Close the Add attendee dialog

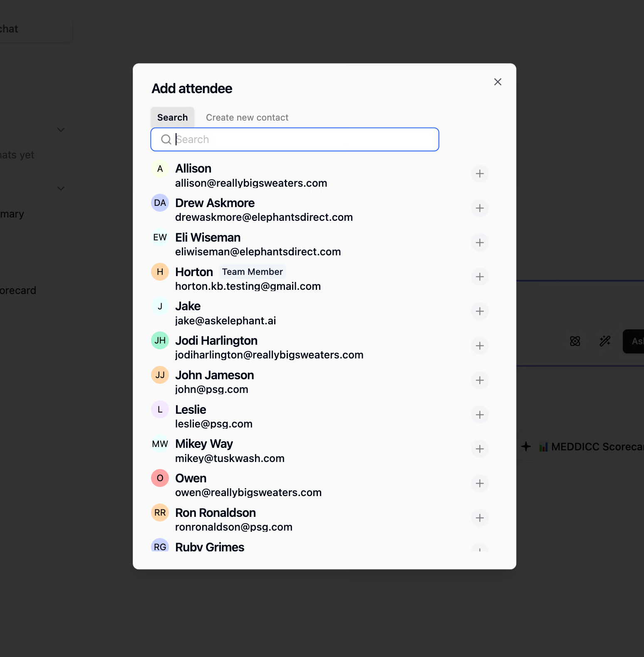498,82
